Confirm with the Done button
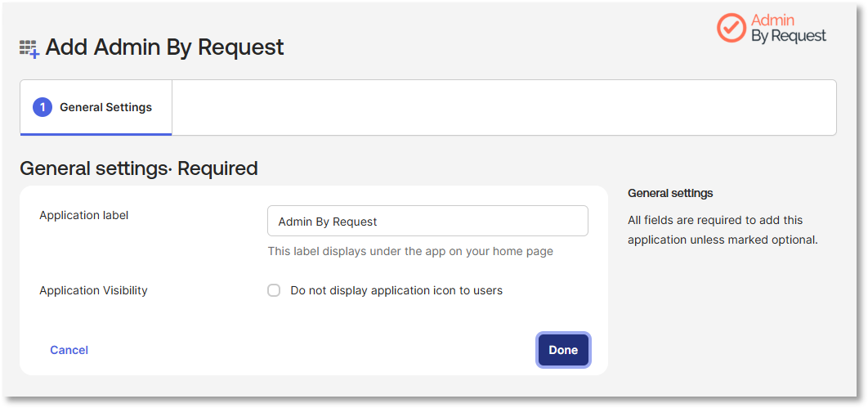The height and width of the screenshot is (408, 868). [563, 350]
